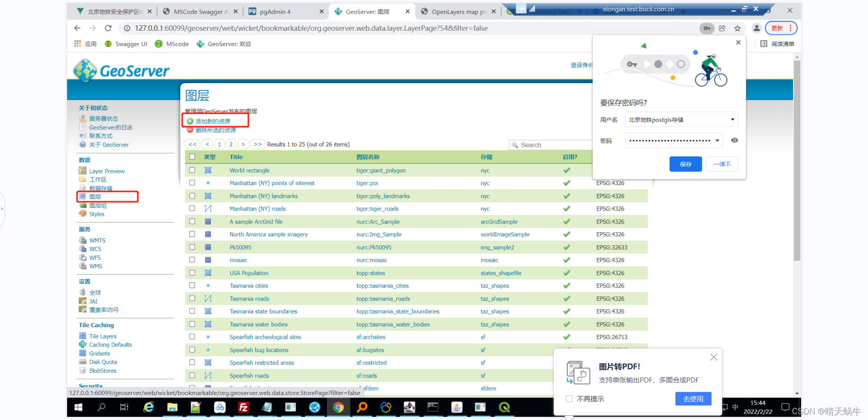The image size is (868, 420).
Task: Open the Apps grid icon in bookmarks bar
Action: [78, 44]
